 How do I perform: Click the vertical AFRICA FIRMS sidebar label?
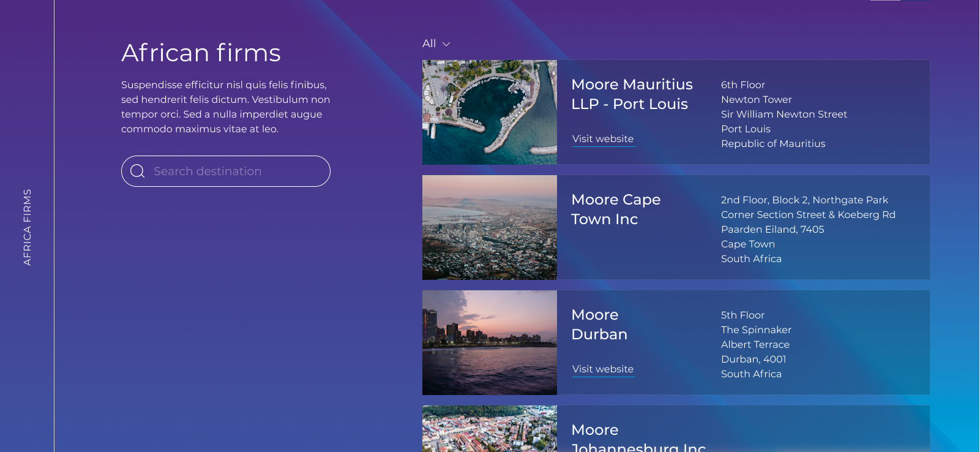coord(27,227)
